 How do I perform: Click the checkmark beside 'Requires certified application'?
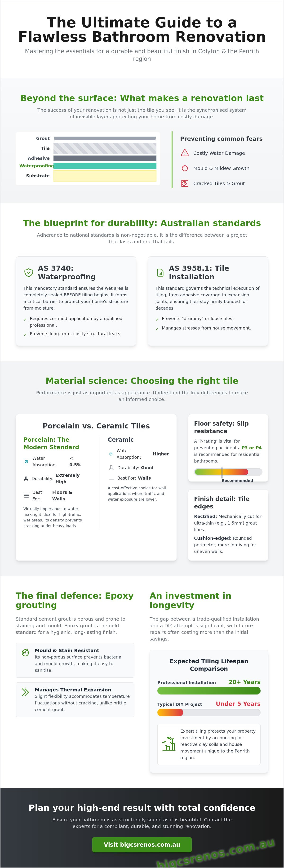click(x=25, y=319)
